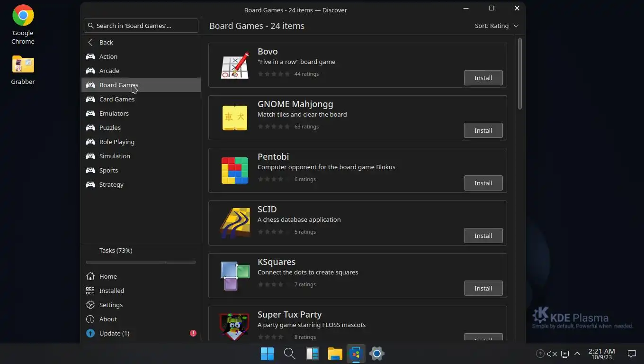
Task: Open the Simulation category
Action: [x=141, y=156]
